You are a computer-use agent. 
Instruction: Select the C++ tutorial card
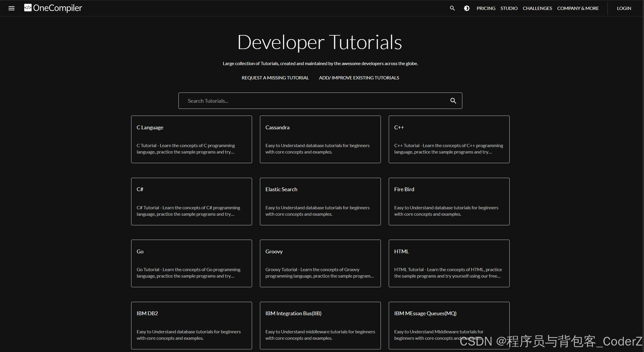point(449,139)
